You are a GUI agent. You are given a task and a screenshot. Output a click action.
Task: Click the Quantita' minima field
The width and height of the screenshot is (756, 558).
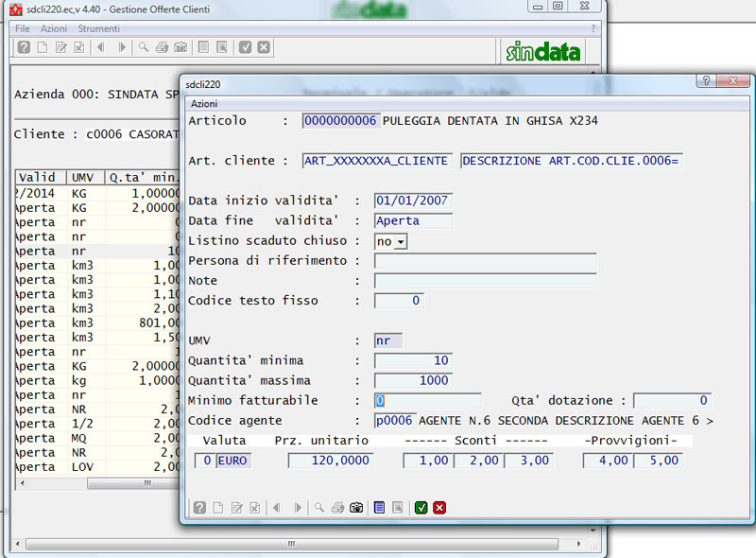click(x=413, y=360)
